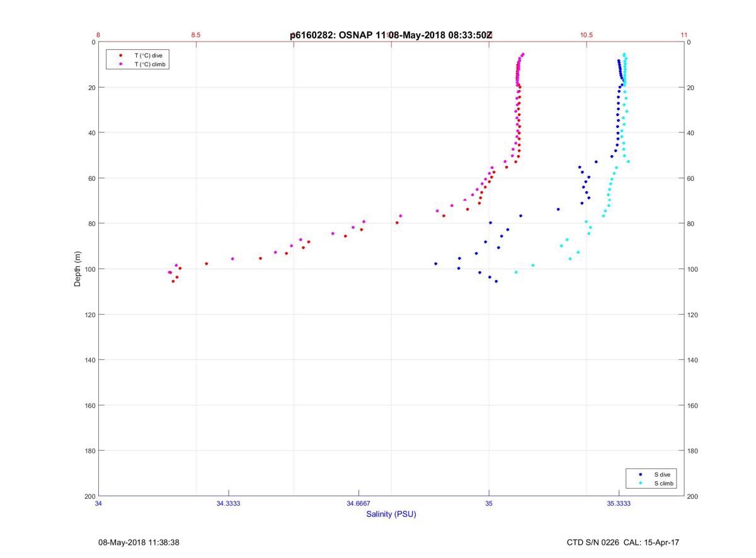The width and height of the screenshot is (756, 558).
Task: Click the '120' tick on the right depth axis
Action: point(693,315)
